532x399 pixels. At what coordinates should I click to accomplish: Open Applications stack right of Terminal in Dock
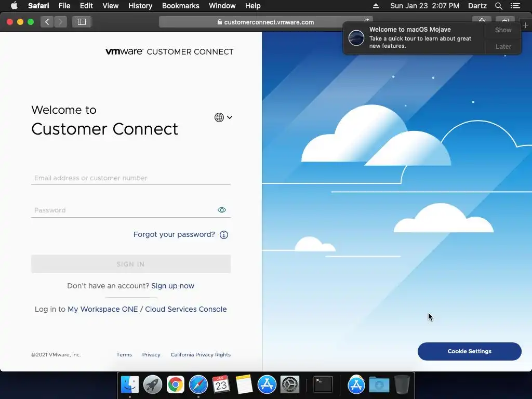tap(356, 385)
